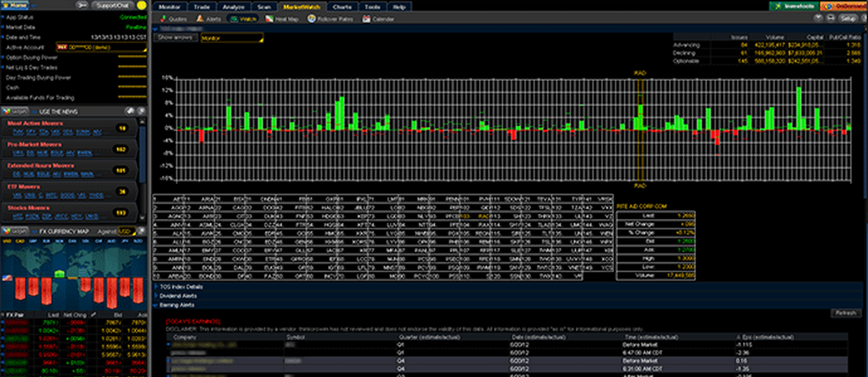Click the Setup button
The width and height of the screenshot is (868, 377).
(848, 18)
